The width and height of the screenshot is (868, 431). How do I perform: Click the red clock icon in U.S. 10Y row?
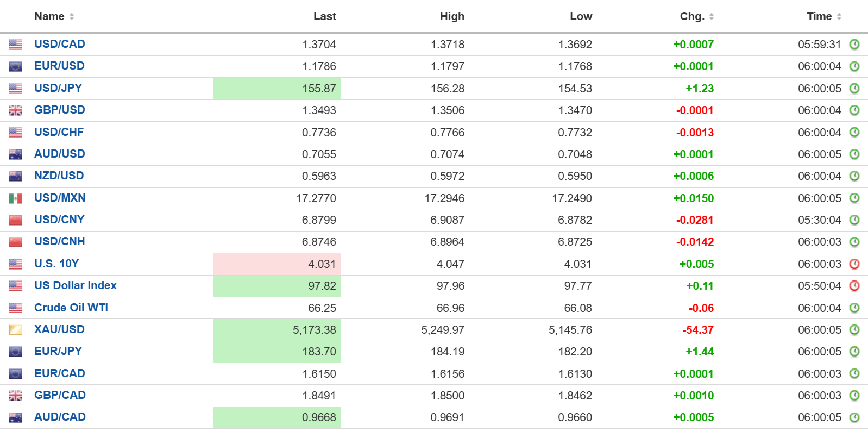pos(854,264)
